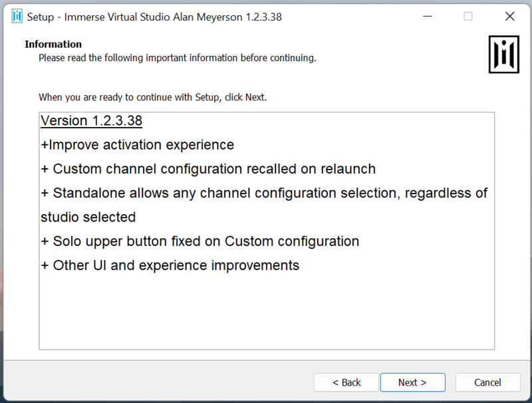Click the "Other UI and experience improvements" line
Viewport: 532px width, 403px height.
(170, 265)
